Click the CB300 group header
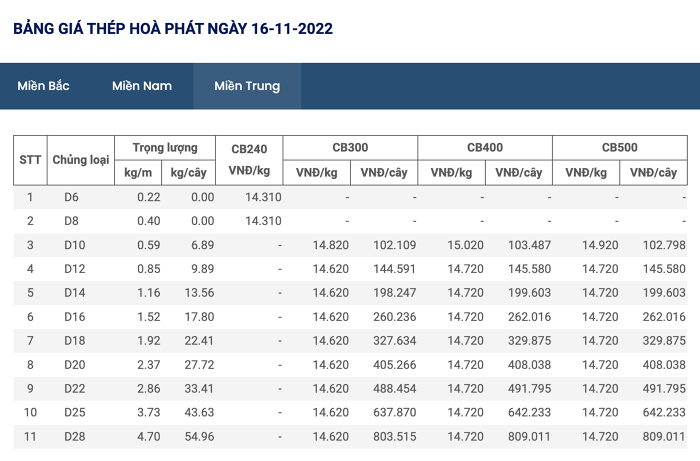Screen dimensions: 700x461 tap(350, 148)
